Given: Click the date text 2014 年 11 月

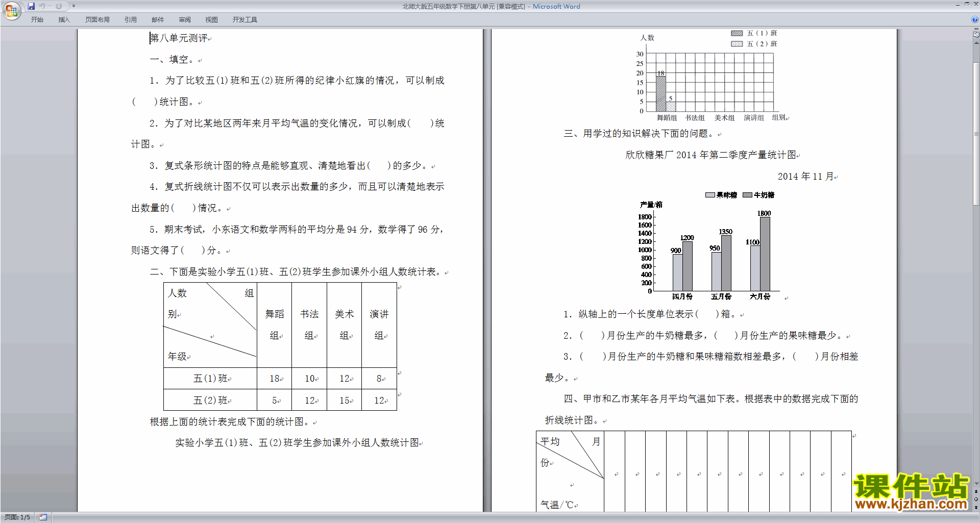Looking at the screenshot, I should point(806,177).
